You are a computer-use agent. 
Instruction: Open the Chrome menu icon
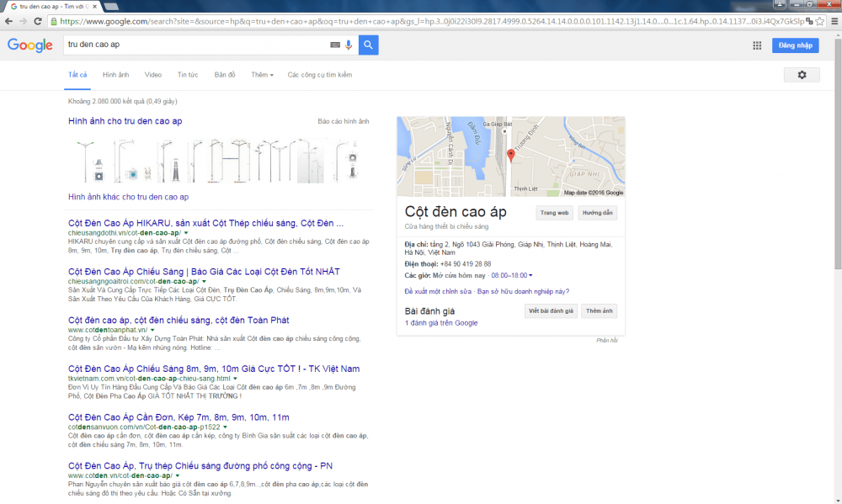[834, 22]
